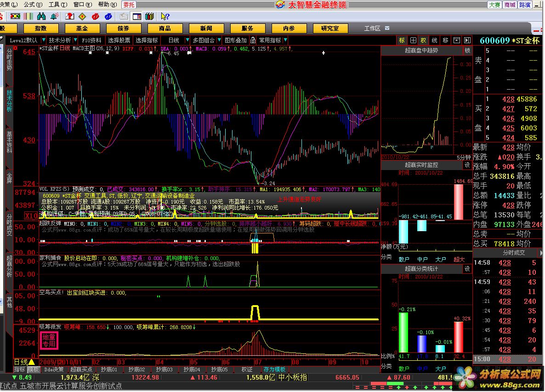The image size is (545, 392).
Task: Expand the 技术分析 dropdown arrow
Action: coord(75,40)
